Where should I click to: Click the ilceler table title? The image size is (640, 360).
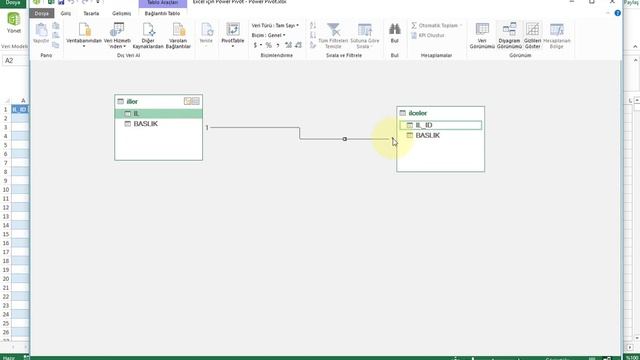(418, 113)
